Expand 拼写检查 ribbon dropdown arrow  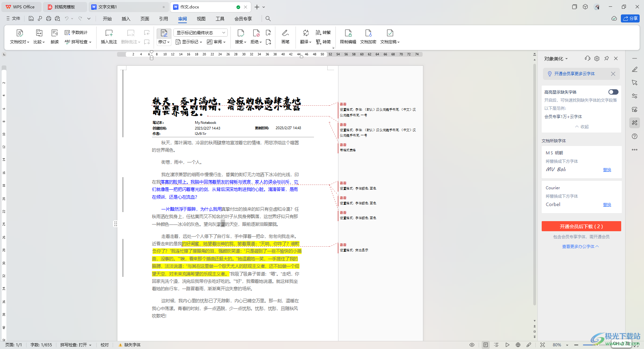pyautogui.click(x=90, y=42)
